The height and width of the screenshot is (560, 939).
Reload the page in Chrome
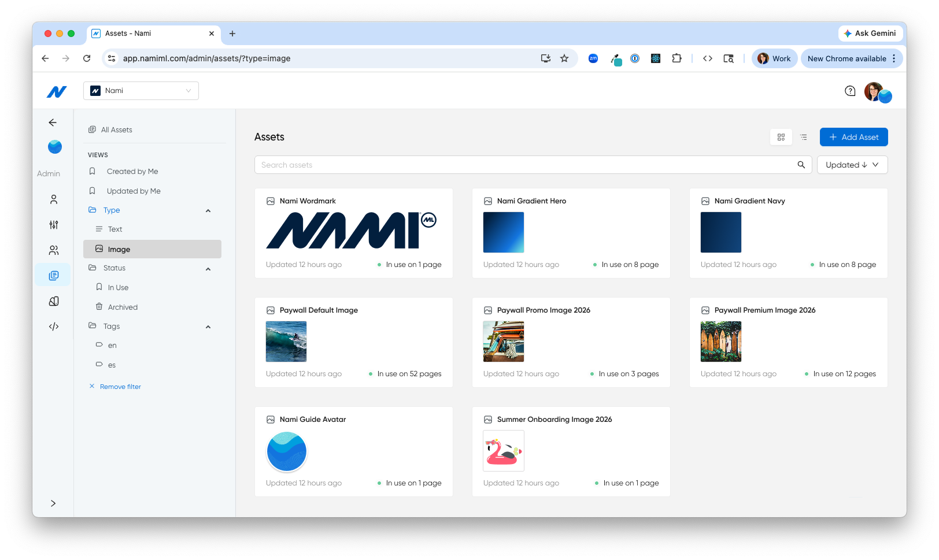coord(87,58)
